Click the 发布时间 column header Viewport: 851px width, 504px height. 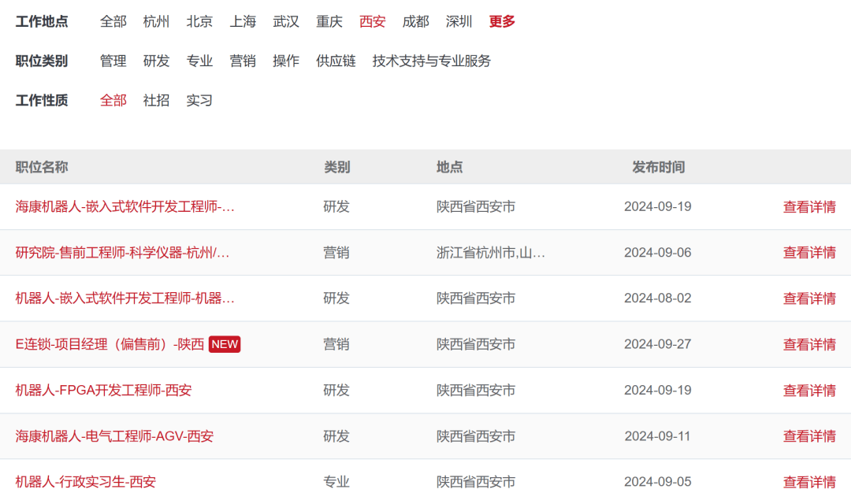coord(658,167)
